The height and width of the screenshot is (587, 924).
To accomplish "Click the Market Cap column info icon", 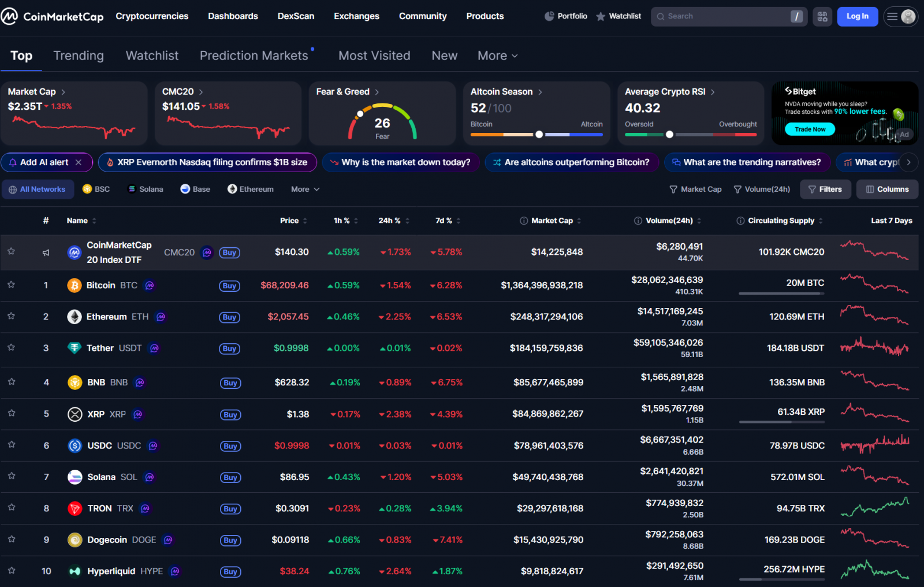I will click(524, 221).
